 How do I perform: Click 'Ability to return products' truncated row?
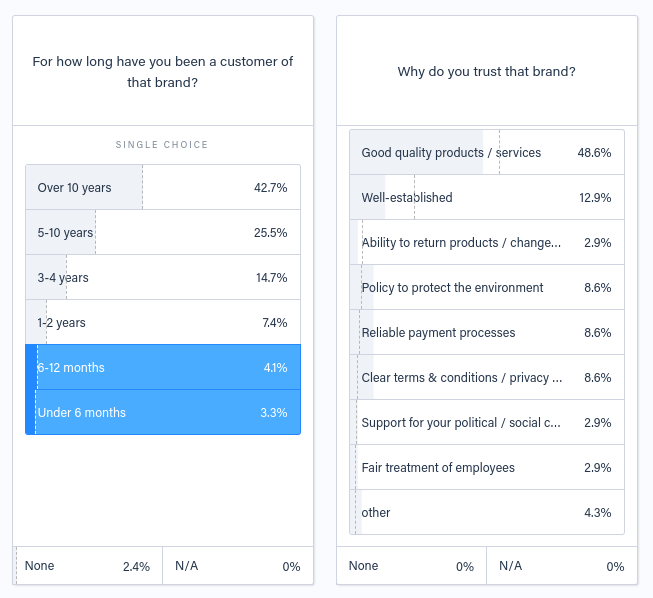[487, 242]
